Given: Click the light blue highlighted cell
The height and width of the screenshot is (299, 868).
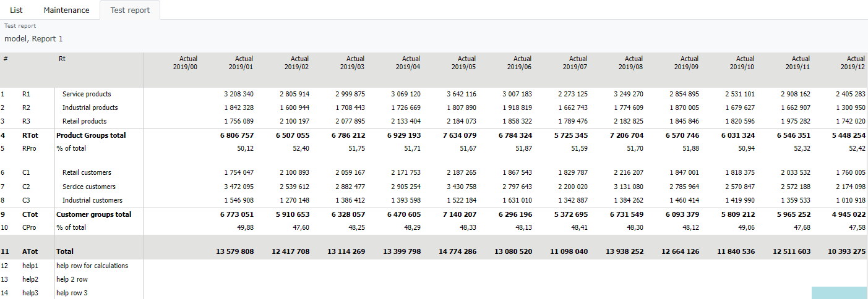Looking at the screenshot, I should tap(840, 293).
